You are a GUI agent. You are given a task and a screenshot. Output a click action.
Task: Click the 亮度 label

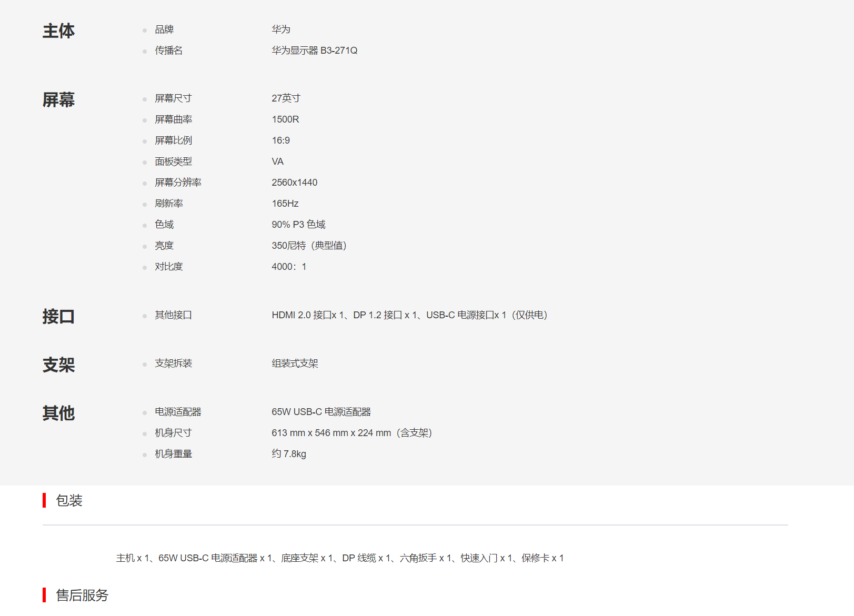pyautogui.click(x=164, y=246)
